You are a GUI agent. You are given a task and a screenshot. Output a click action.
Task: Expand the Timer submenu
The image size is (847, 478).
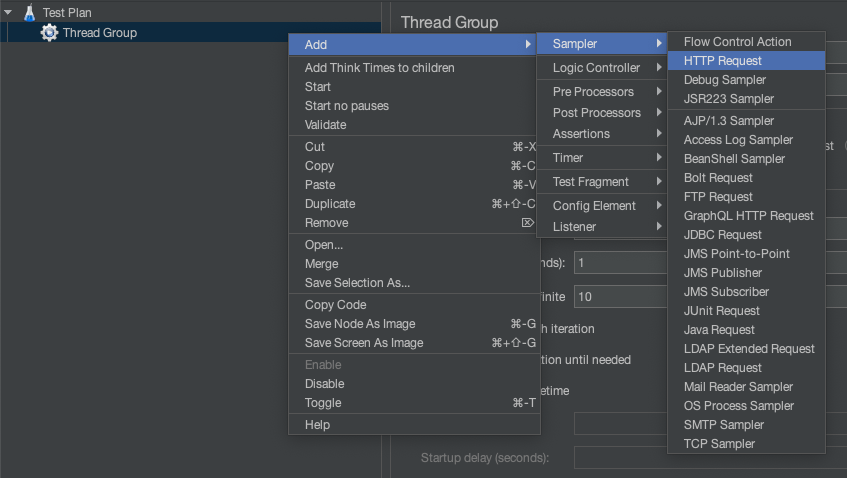tap(602, 158)
